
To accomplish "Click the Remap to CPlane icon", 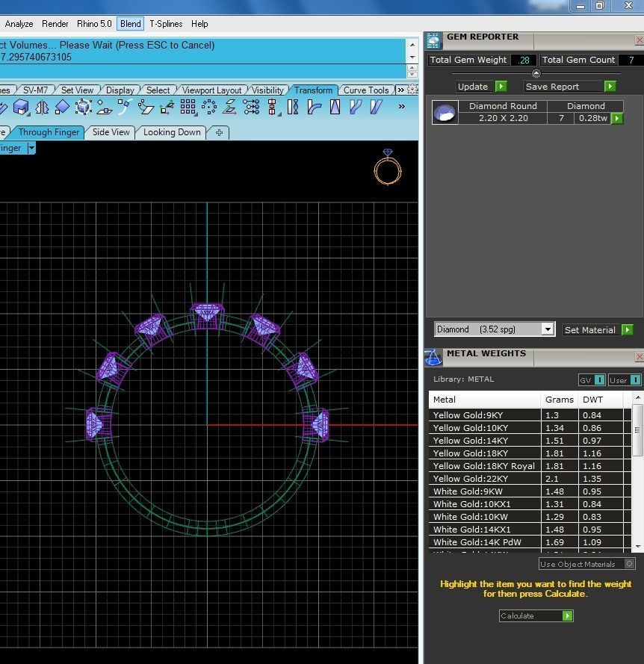I will (x=167, y=107).
